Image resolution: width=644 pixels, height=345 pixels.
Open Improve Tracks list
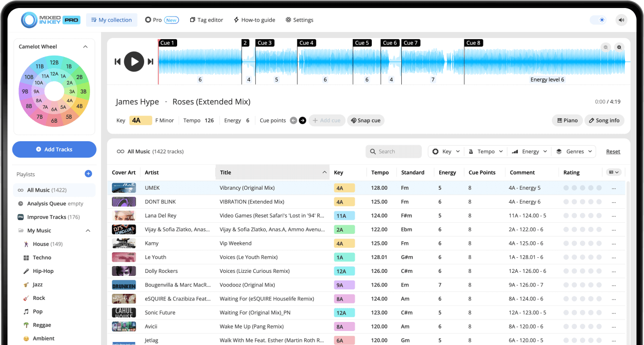(54, 217)
